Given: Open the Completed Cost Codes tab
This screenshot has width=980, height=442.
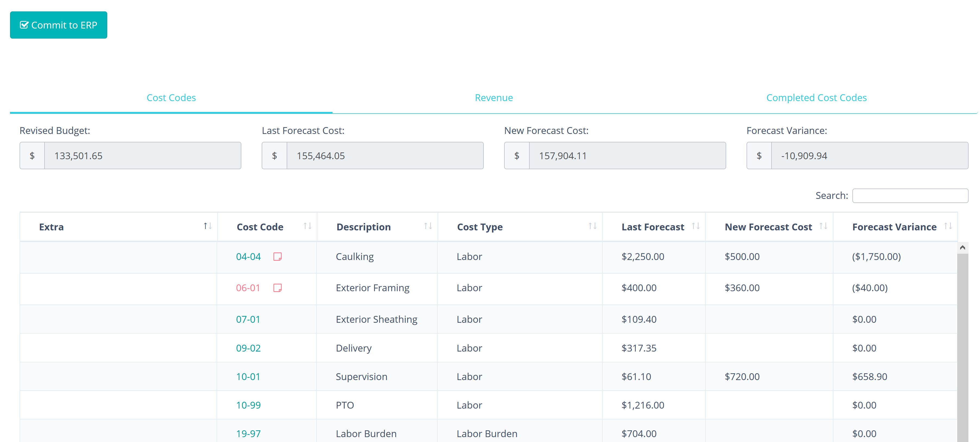Looking at the screenshot, I should click(x=816, y=98).
